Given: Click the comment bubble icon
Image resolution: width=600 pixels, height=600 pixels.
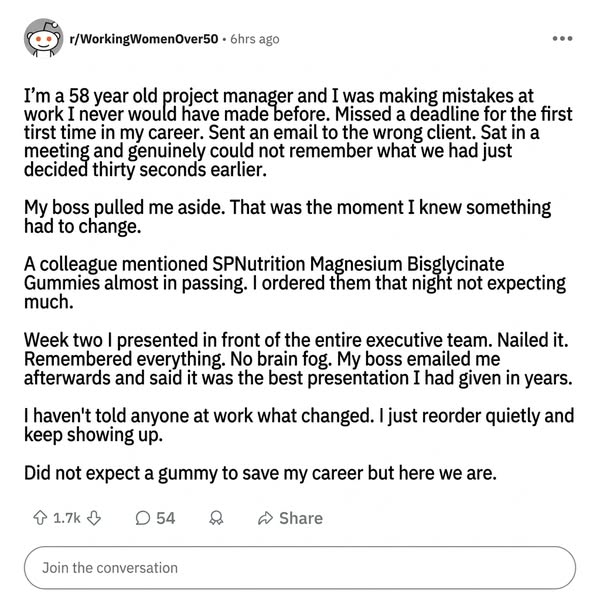Looking at the screenshot, I should pyautogui.click(x=143, y=518).
